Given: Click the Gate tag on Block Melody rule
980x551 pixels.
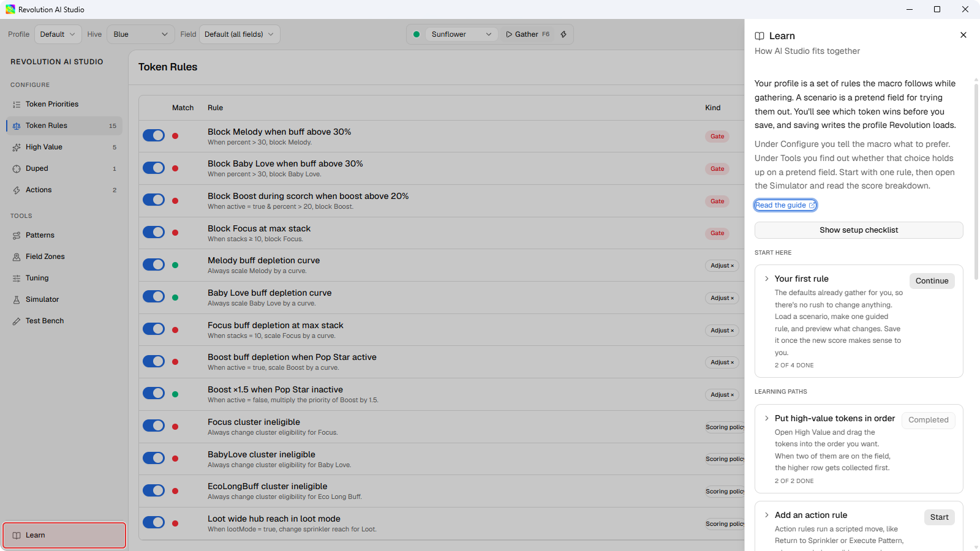Looking at the screenshot, I should [717, 137].
